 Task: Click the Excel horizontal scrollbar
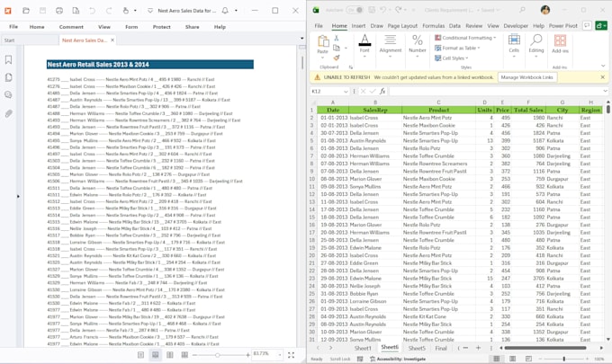[545, 348]
